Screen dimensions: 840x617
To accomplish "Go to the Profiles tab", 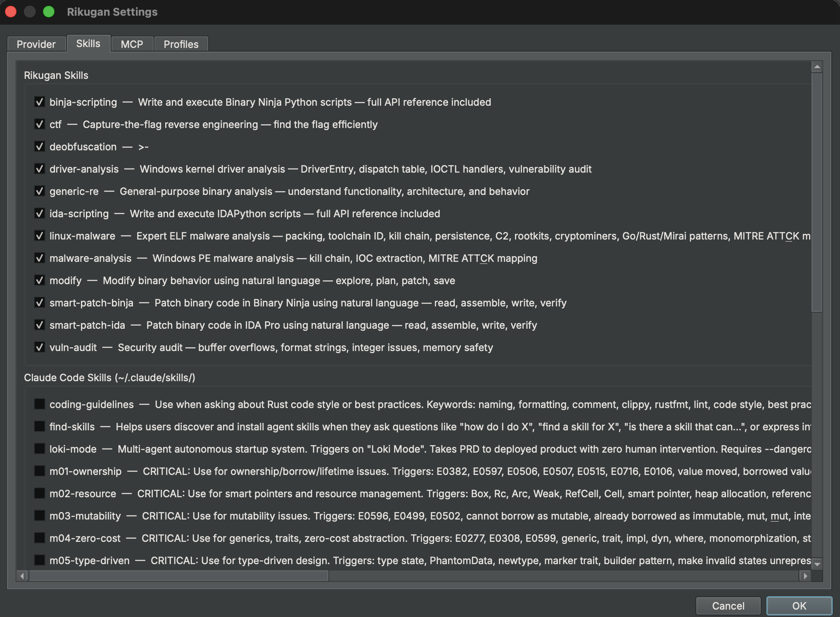I will tap(181, 44).
